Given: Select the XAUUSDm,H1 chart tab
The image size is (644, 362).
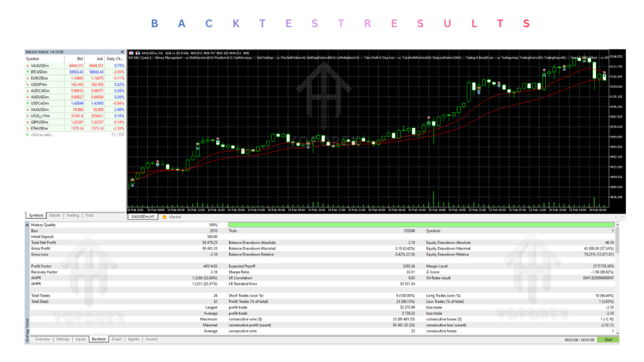Looking at the screenshot, I should [143, 217].
